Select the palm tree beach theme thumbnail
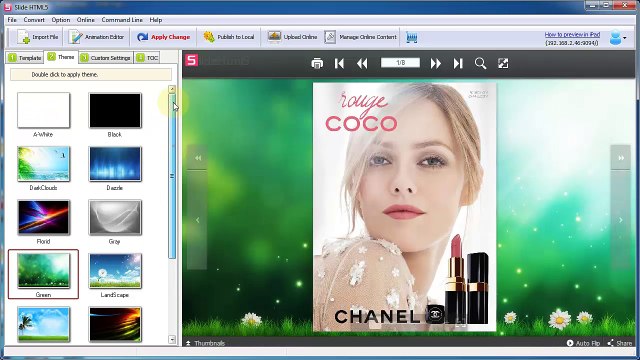 (x=43, y=324)
